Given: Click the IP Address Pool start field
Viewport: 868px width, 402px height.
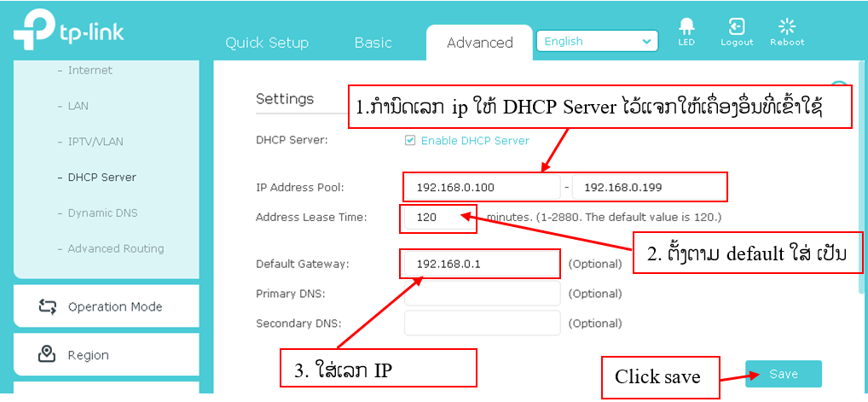Looking at the screenshot, I should pyautogui.click(x=482, y=187).
